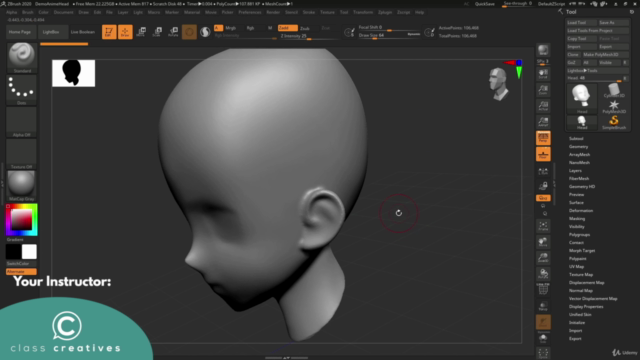Click the Zoom document icon

coord(543,90)
